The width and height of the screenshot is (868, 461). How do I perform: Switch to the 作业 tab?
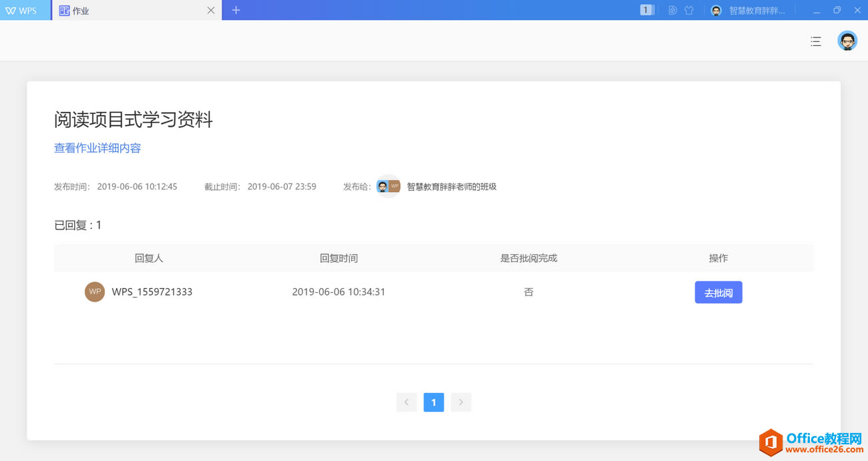pyautogui.click(x=136, y=10)
